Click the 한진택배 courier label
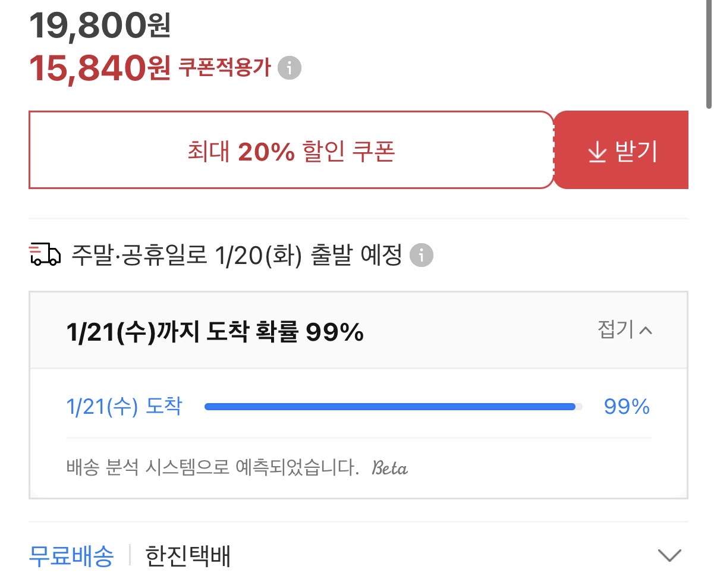The width and height of the screenshot is (717, 588). [188, 556]
